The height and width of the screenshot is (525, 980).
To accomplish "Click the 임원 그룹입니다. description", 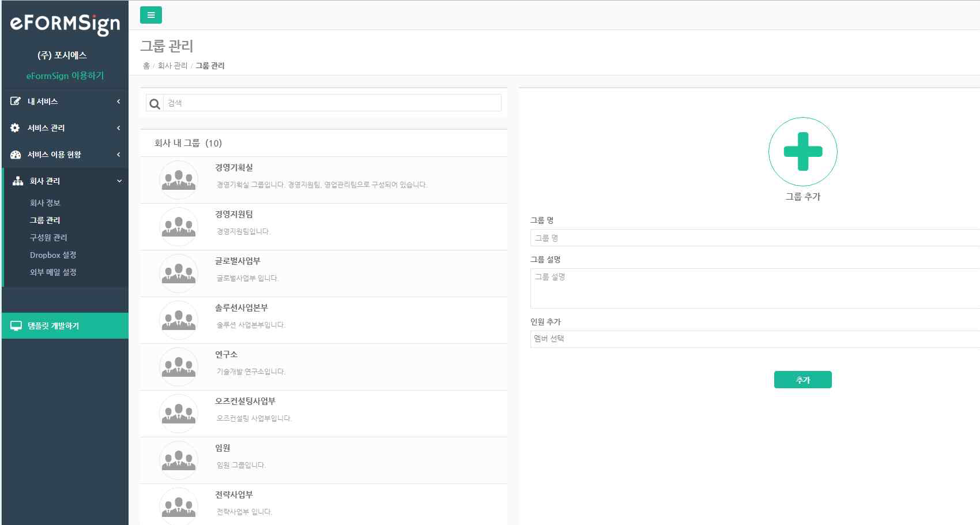I will [x=241, y=465].
